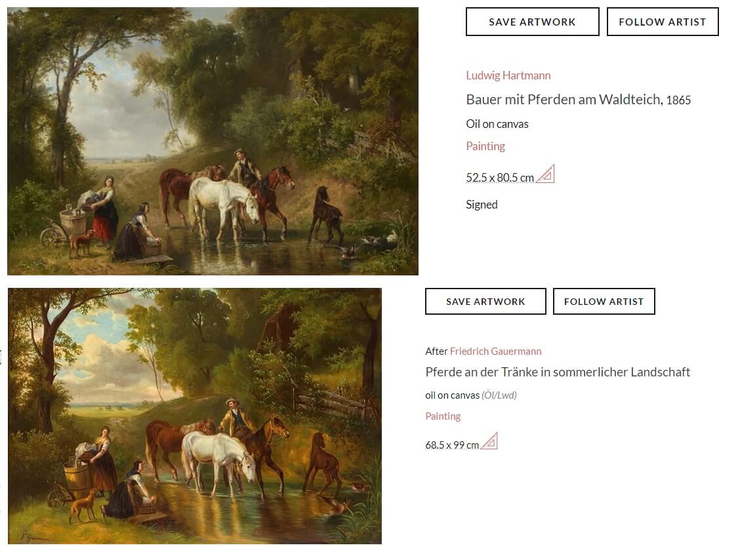Save the Pferde an der Tränke artwork
Screen dimensions: 740x560
click(485, 302)
